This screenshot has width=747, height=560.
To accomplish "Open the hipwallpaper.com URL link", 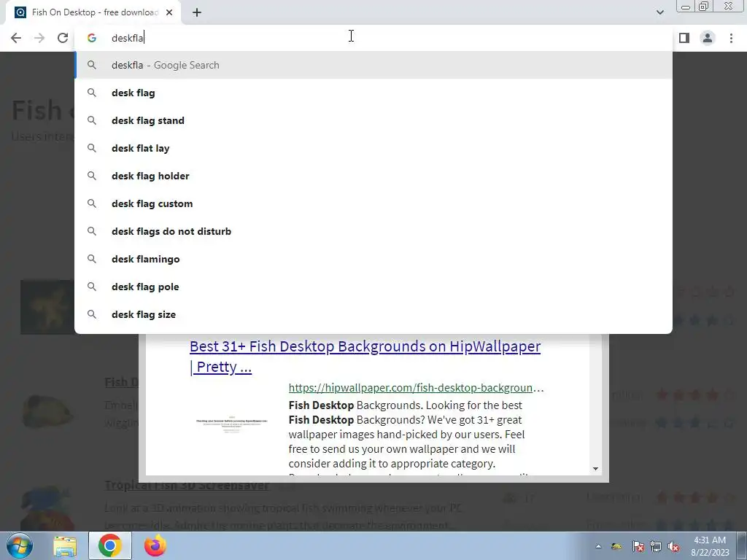I will [416, 388].
